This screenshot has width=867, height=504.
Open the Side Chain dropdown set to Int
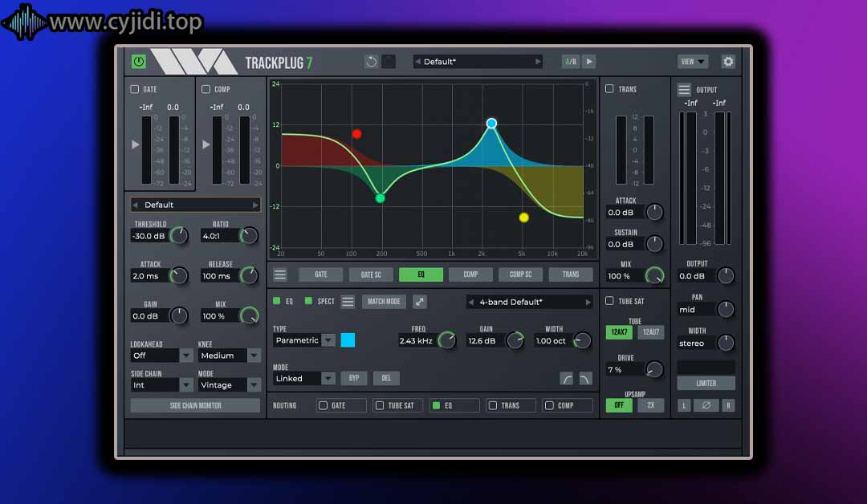pyautogui.click(x=161, y=384)
